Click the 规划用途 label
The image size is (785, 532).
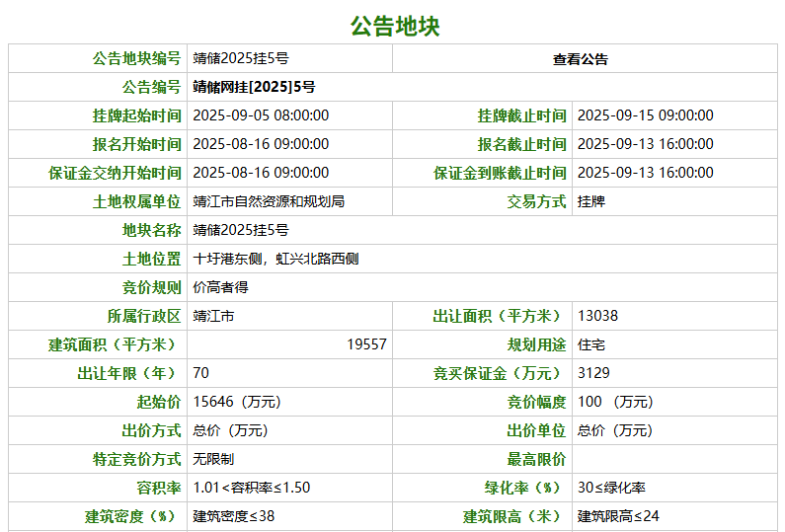click(x=536, y=344)
